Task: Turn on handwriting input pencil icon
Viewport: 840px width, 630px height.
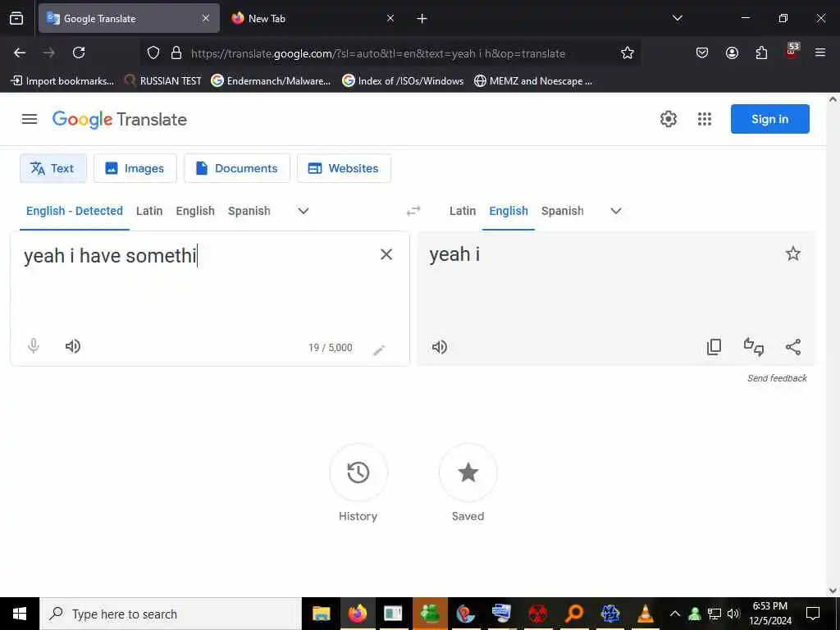Action: click(x=379, y=349)
